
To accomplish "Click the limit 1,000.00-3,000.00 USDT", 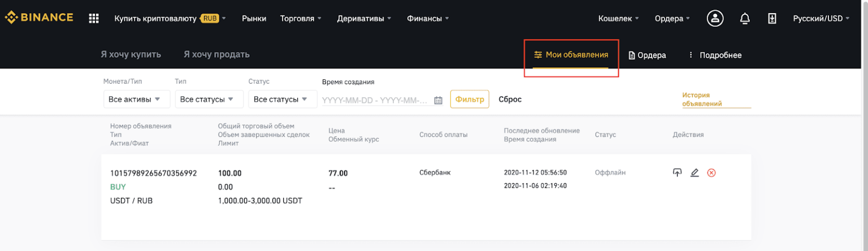I will (260, 201).
